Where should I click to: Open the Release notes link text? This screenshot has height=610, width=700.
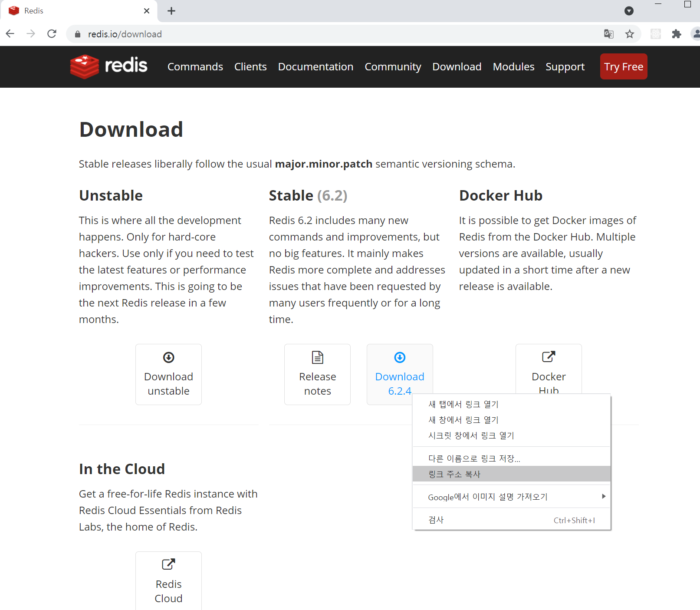coord(318,384)
